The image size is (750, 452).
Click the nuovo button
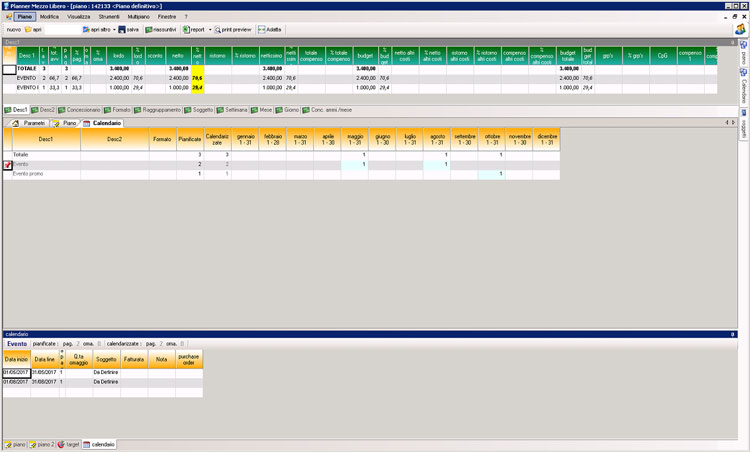tap(13, 30)
